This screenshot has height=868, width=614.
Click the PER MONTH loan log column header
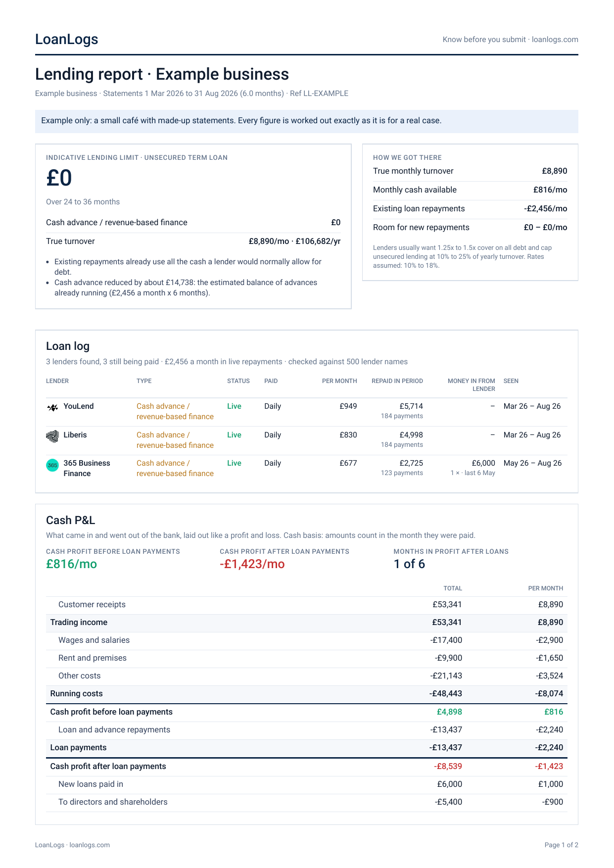tap(339, 381)
